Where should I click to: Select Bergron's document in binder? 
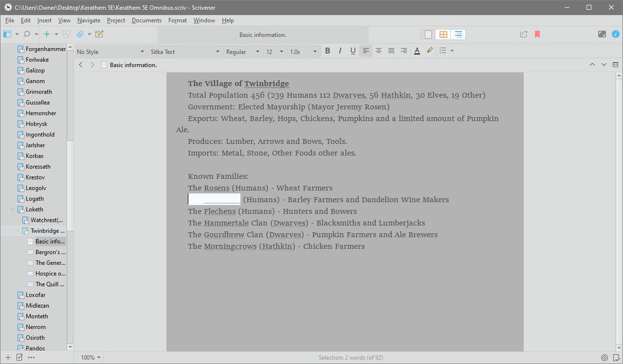click(x=50, y=252)
